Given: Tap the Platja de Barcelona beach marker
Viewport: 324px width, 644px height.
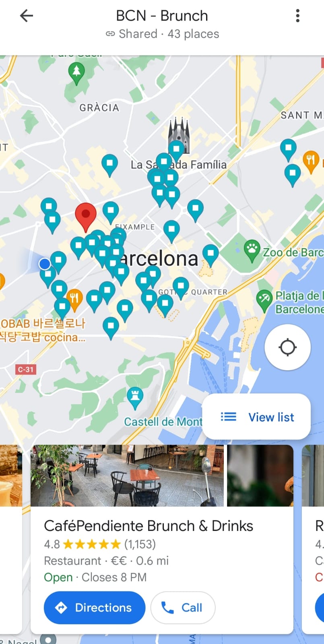Looking at the screenshot, I should coord(264,300).
